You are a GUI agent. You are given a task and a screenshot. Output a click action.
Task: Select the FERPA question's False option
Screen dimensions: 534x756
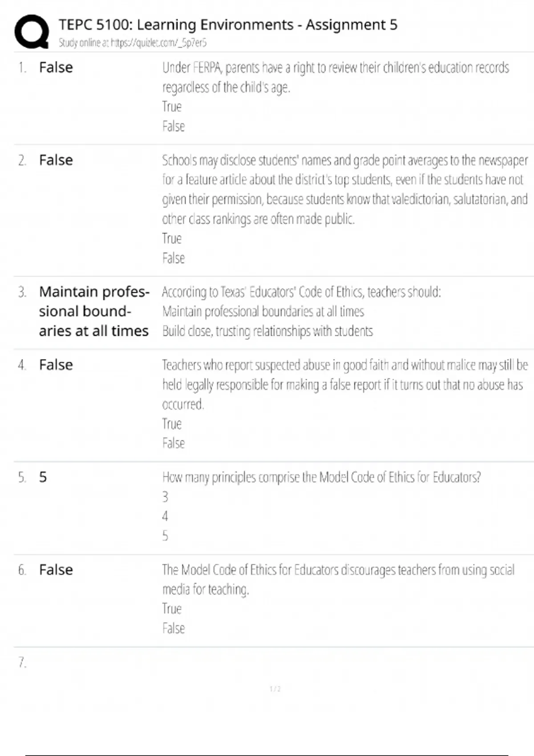(173, 126)
